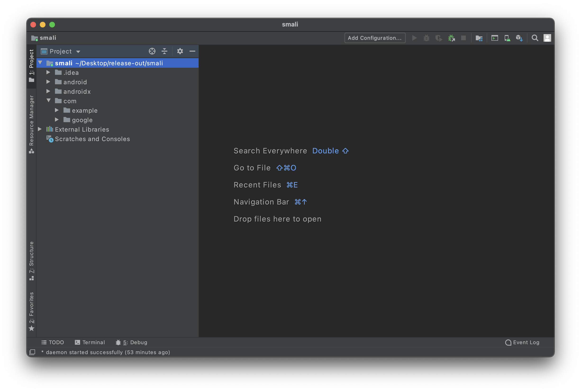Open the Terminal tool window tab
Screen dimensions: 581x392
coord(90,342)
